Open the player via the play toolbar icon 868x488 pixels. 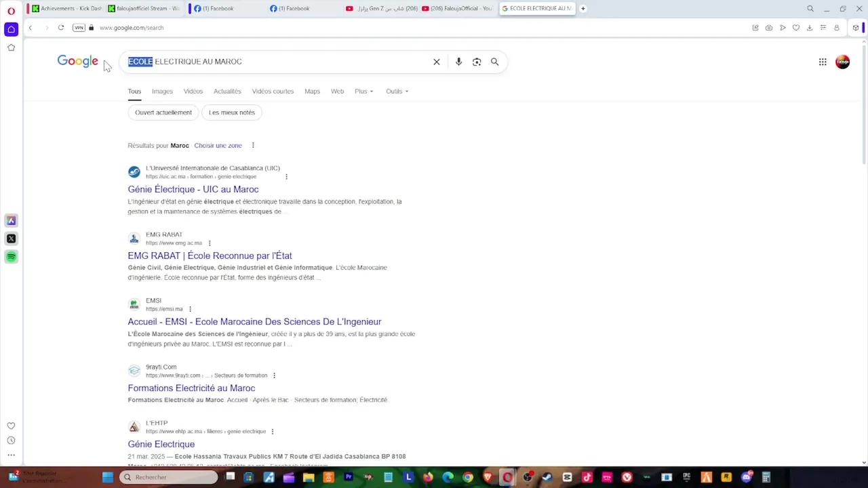click(783, 28)
